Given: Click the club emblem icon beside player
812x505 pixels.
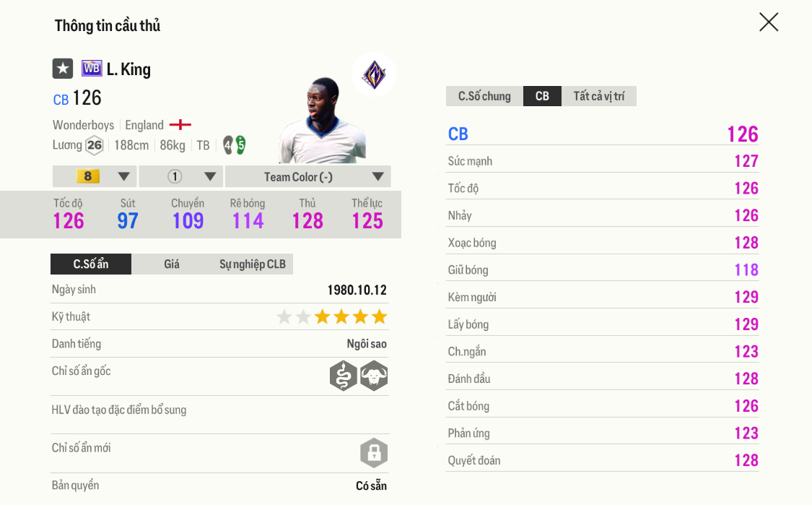Looking at the screenshot, I should pos(374,74).
